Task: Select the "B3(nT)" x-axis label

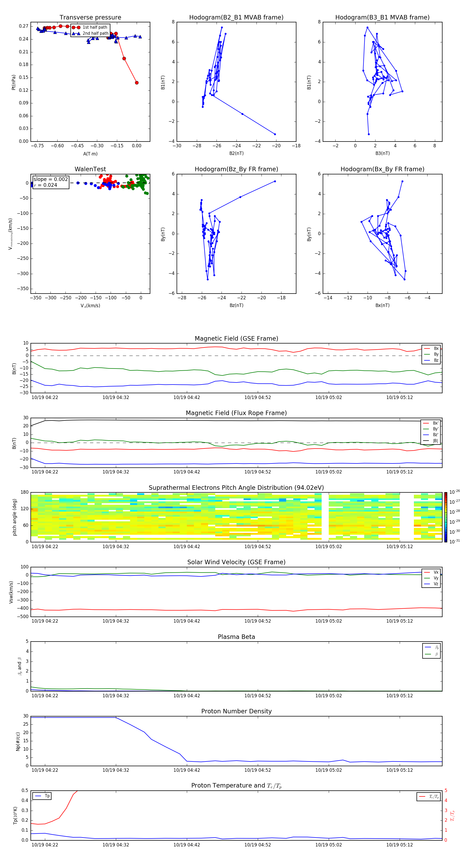Action: pyautogui.click(x=382, y=153)
